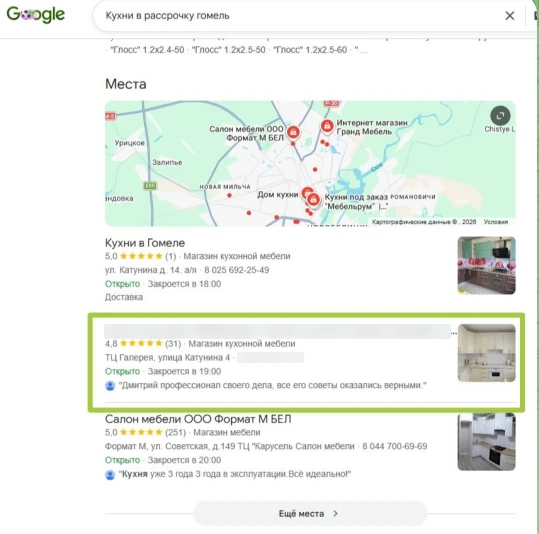Click Залипье label on the map

(167, 162)
